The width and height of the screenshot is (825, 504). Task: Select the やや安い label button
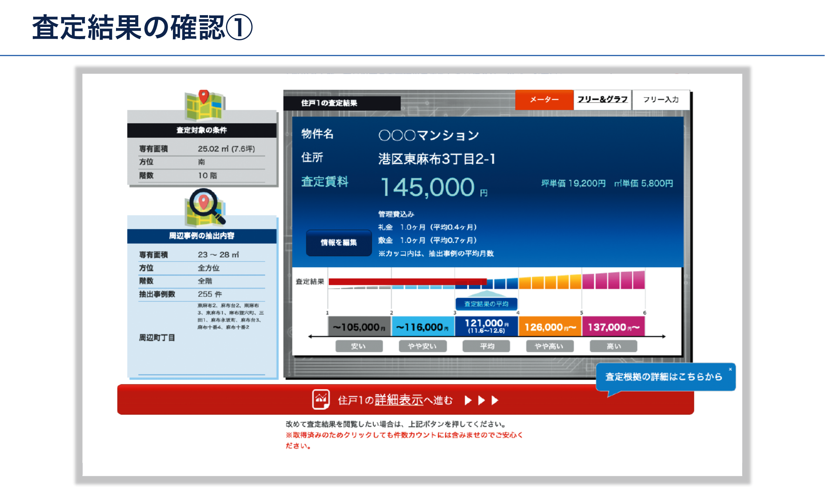pos(422,346)
